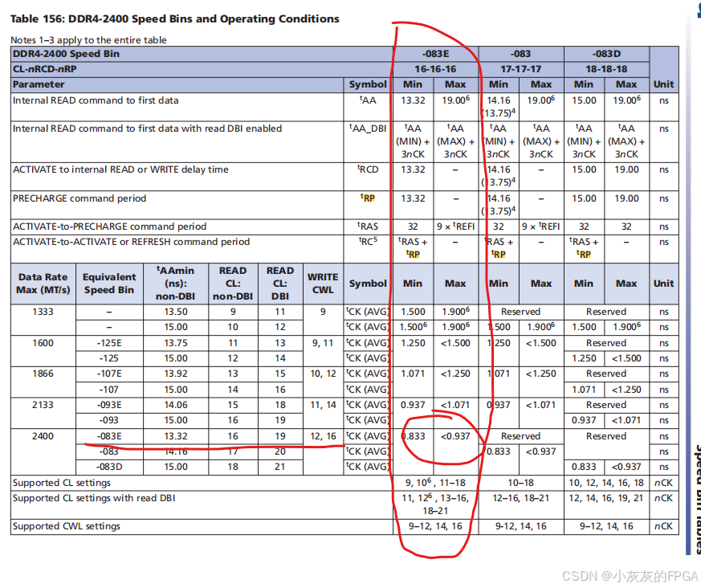This screenshot has width=701, height=588.
Task: Select the "18-18-18" timing cell
Action: 606,69
